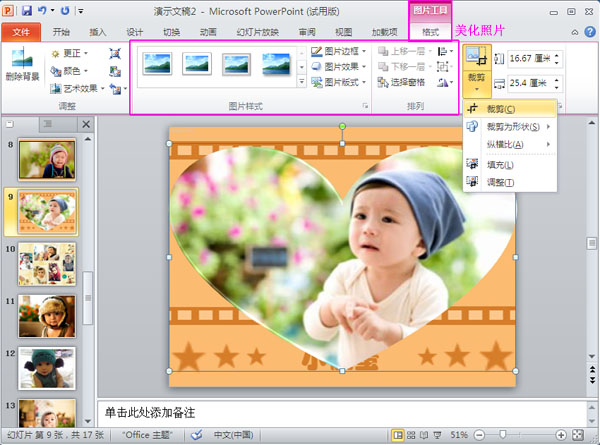Switch to the Review (审阅) tab

[x=307, y=32]
